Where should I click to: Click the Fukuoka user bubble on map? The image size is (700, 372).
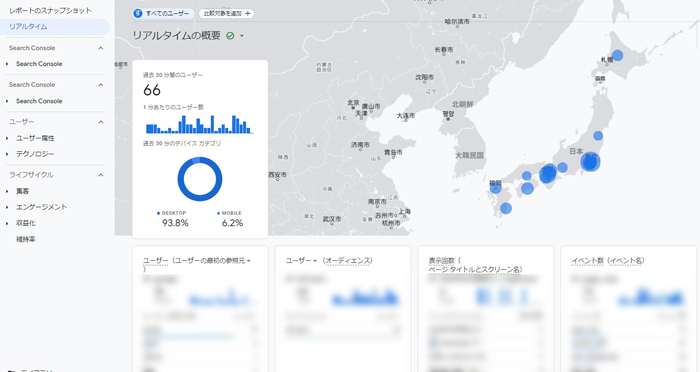click(x=496, y=188)
